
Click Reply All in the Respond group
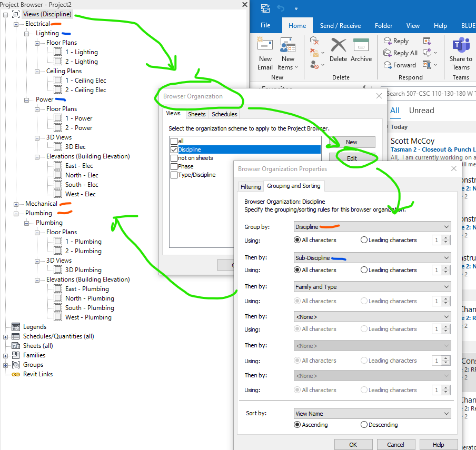point(401,53)
